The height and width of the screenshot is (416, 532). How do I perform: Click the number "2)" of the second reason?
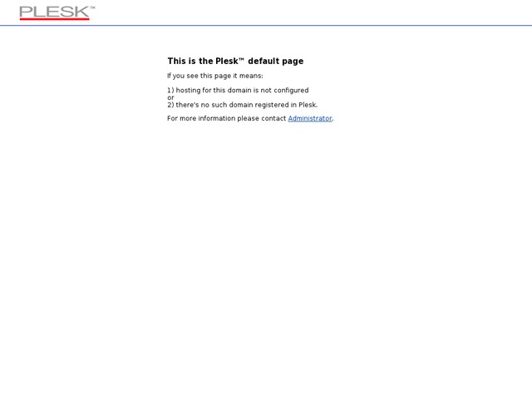(x=170, y=105)
